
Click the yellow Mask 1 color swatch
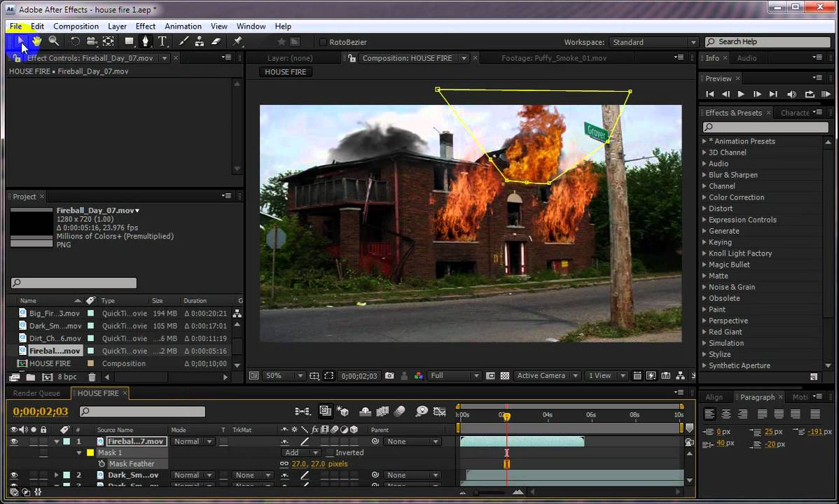90,453
